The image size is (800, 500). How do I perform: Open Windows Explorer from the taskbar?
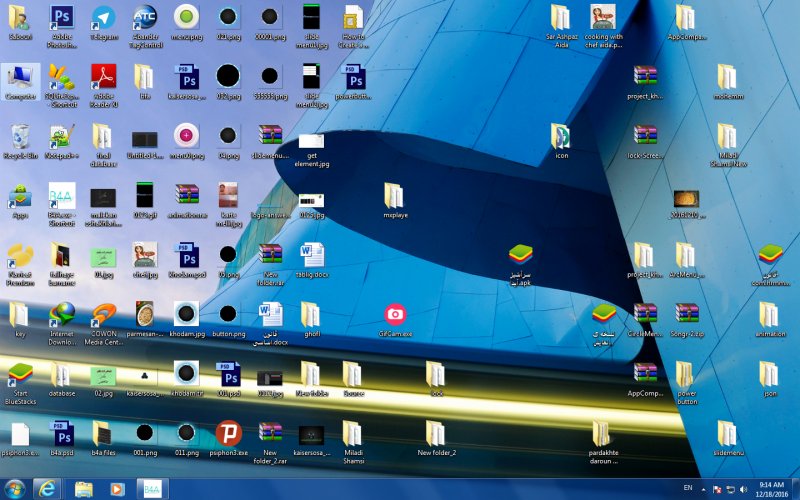tap(84, 488)
